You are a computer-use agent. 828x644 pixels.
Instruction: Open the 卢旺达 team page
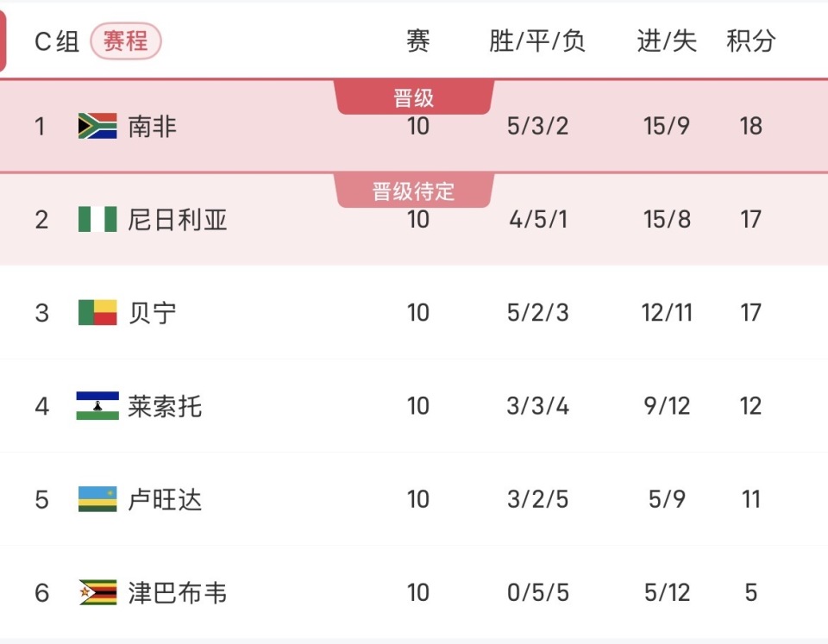point(165,499)
